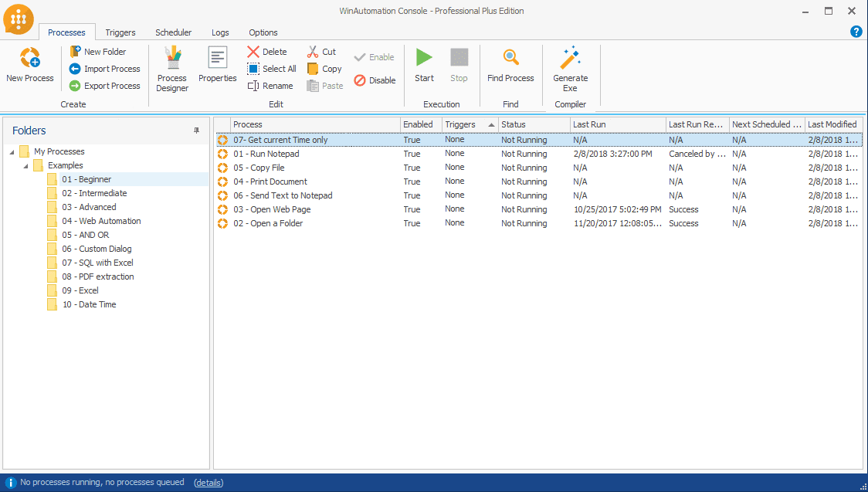868x492 pixels.
Task: Click Generate Exe wand icon
Action: click(x=570, y=58)
